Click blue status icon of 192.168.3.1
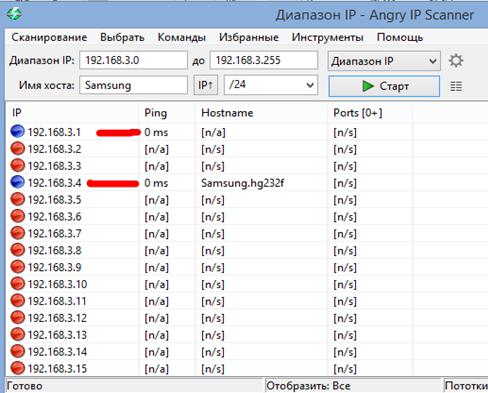This screenshot has width=488, height=393. tap(17, 131)
